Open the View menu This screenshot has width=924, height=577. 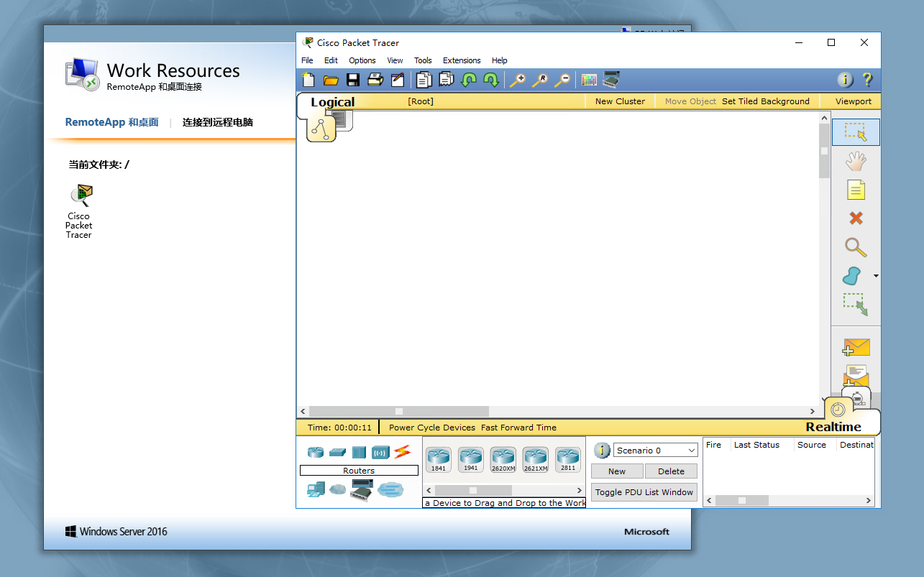pyautogui.click(x=395, y=60)
